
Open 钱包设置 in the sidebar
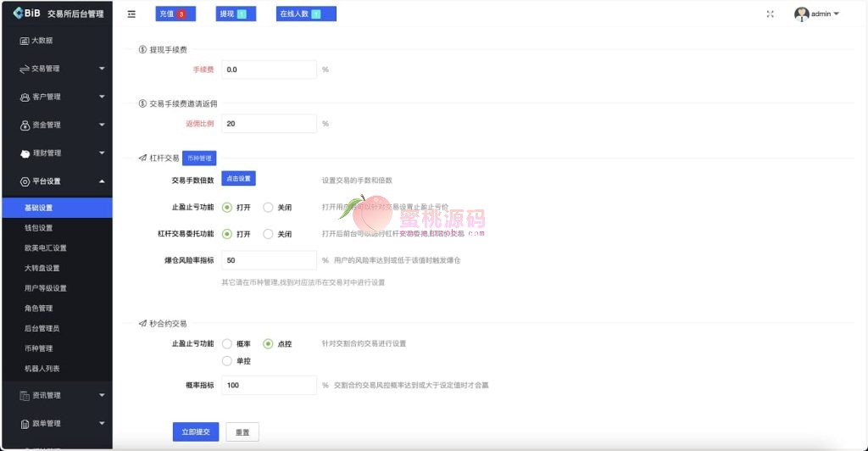pyautogui.click(x=39, y=228)
